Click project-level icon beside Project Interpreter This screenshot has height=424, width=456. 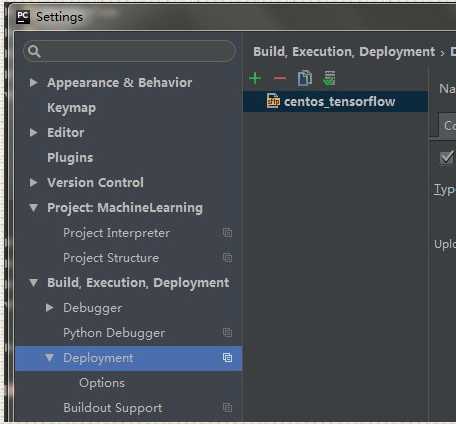227,232
